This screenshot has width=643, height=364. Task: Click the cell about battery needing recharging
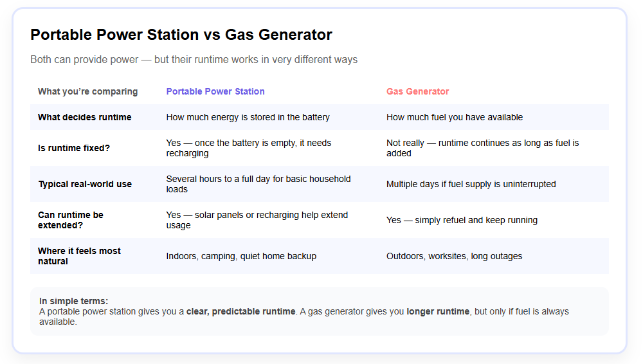[x=248, y=148]
